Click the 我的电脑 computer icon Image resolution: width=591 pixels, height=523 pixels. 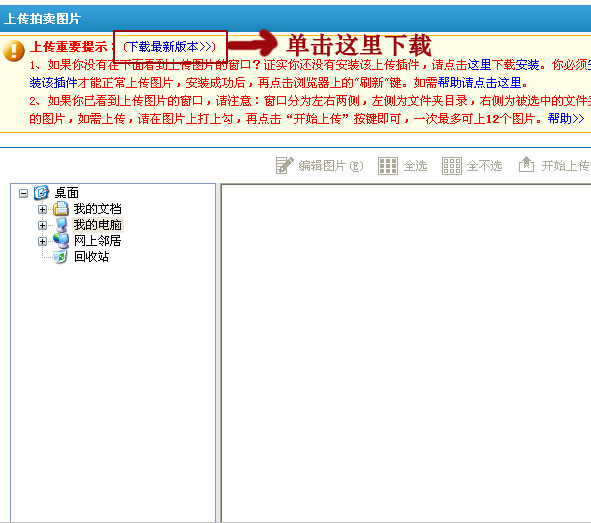click(x=61, y=225)
